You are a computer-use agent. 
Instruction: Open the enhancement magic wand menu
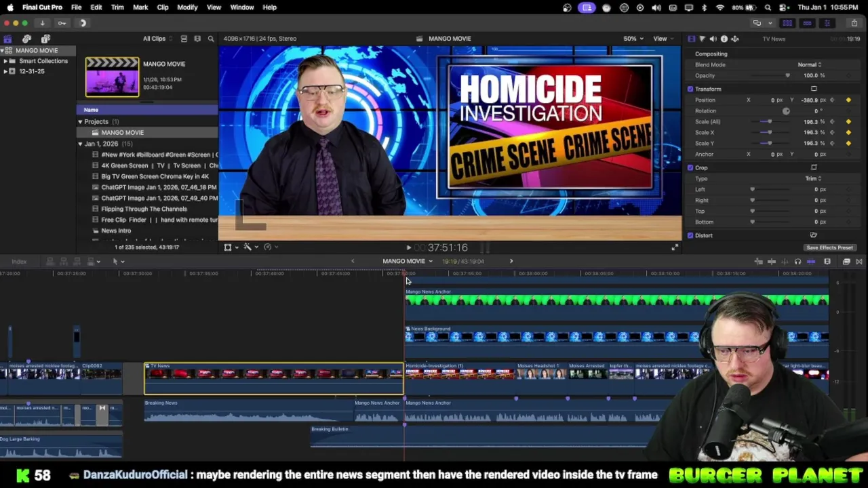(x=250, y=247)
